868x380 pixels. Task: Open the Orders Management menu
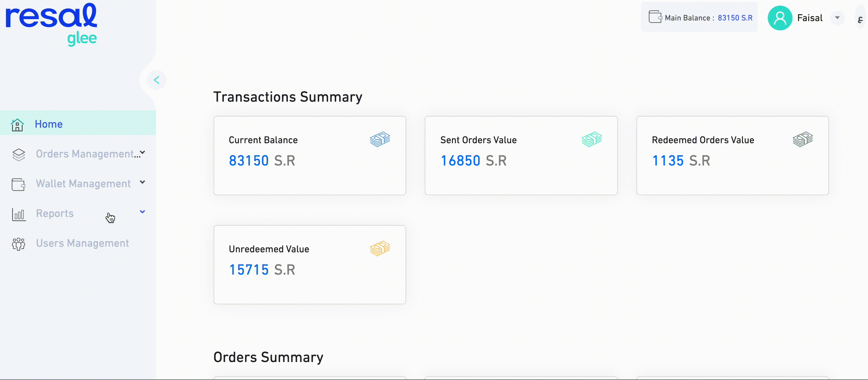78,154
